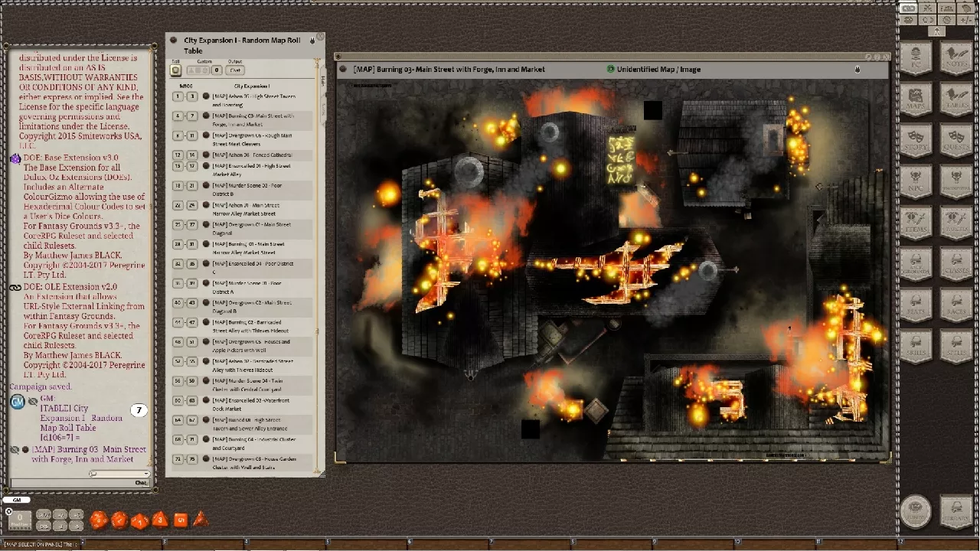Open the Items sidebar panel
Screen dimensions: 980x551
pyautogui.click(x=915, y=223)
